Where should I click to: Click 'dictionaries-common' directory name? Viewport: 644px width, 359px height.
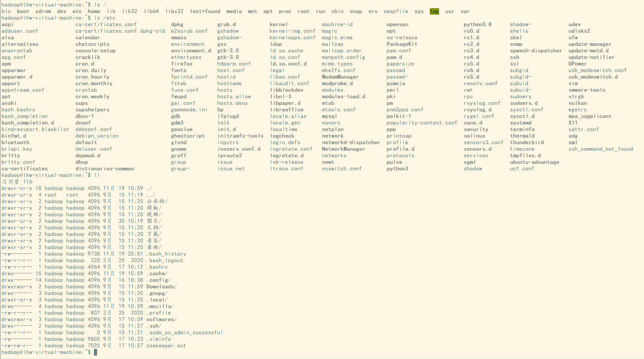[105, 169]
